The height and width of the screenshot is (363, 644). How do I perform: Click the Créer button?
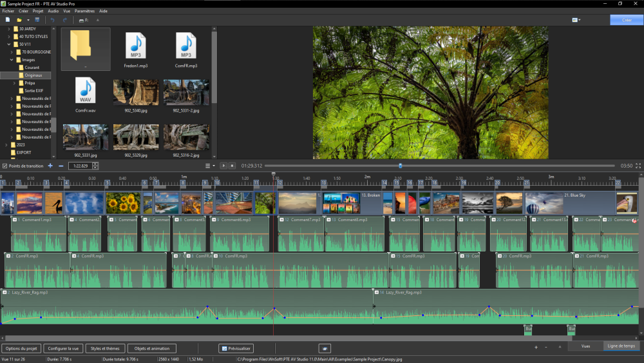click(626, 20)
